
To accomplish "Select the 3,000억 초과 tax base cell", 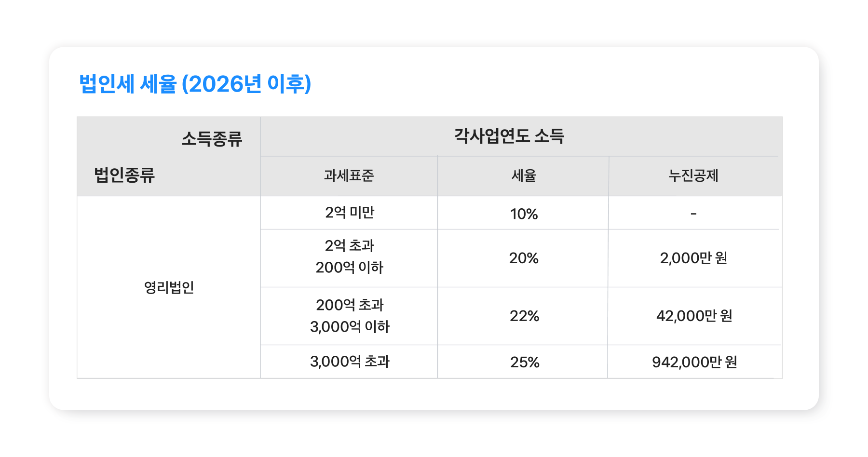I will (349, 362).
